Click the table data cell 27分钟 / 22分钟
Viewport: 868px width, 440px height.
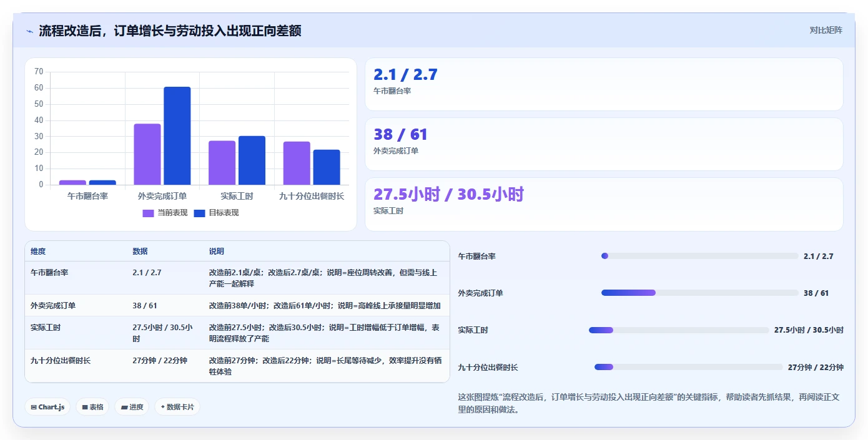click(160, 361)
